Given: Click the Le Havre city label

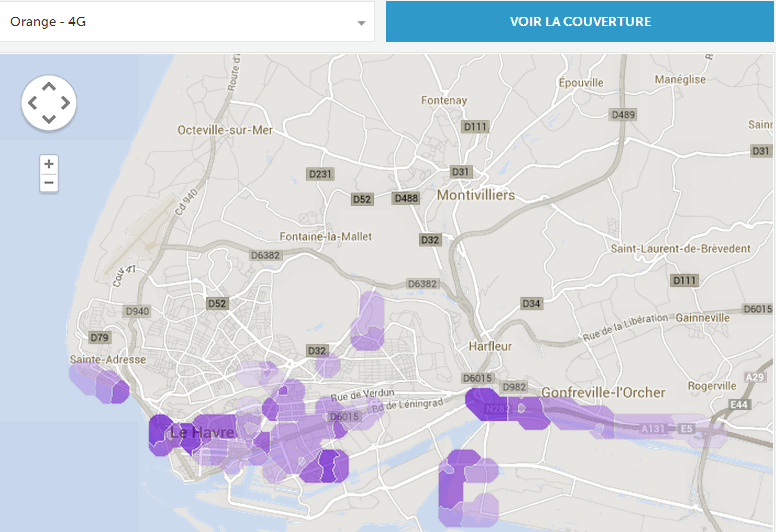Looking at the screenshot, I should (x=201, y=433).
